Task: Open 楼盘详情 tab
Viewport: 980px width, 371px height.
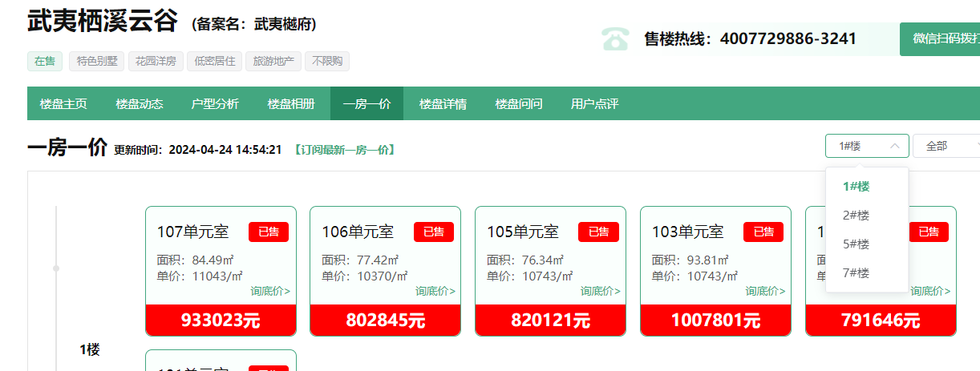Action: click(443, 104)
